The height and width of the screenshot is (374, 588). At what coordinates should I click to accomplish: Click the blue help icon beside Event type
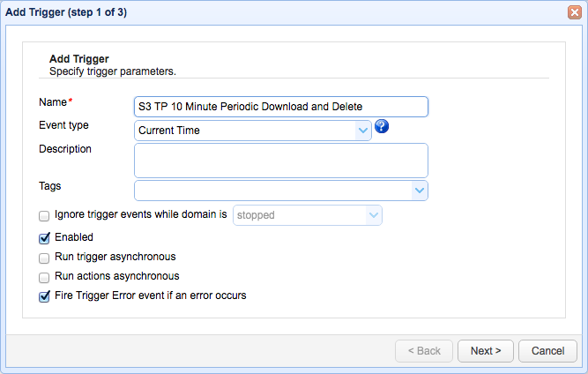[382, 128]
